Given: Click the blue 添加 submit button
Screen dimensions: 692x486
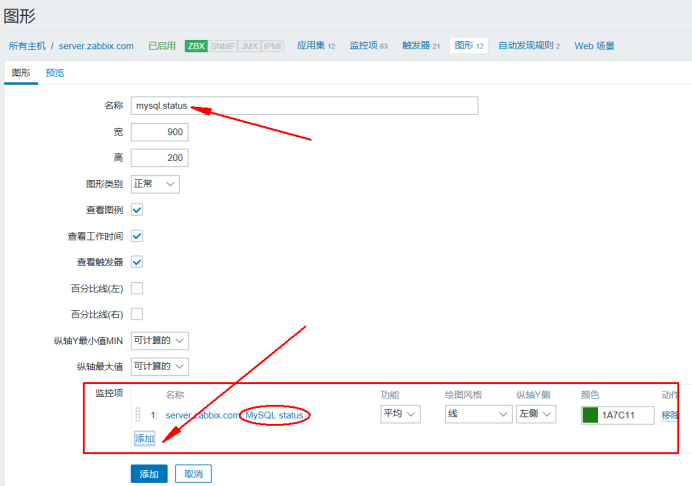Looking at the screenshot, I should [149, 474].
